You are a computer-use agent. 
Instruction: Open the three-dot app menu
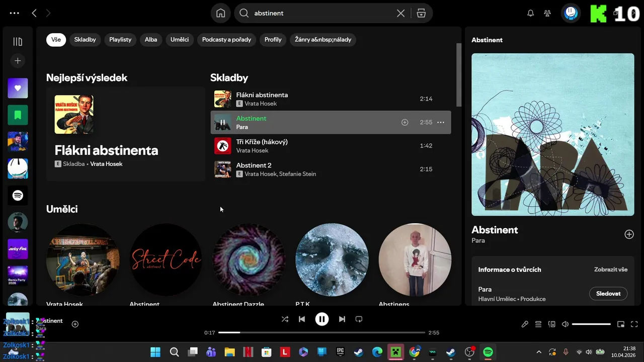pyautogui.click(x=15, y=13)
